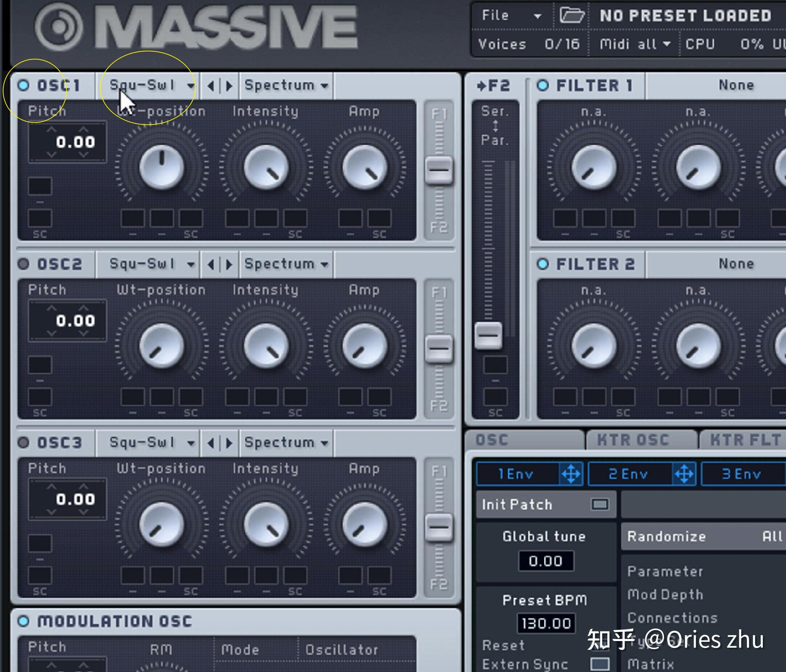Click the crosshair icon beside 1Env
The width and height of the screenshot is (786, 672).
coord(571,473)
